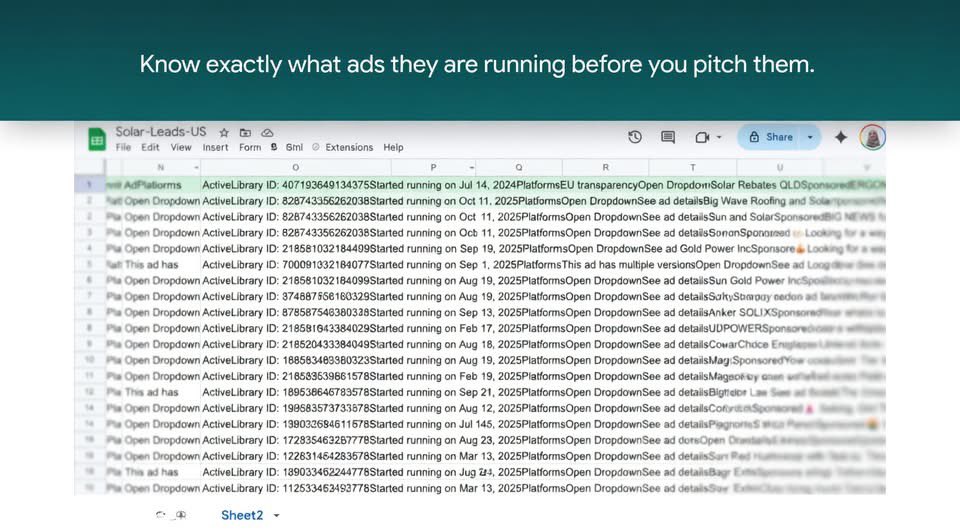
Task: Open the Google Sheets home icon
Action: (97, 139)
